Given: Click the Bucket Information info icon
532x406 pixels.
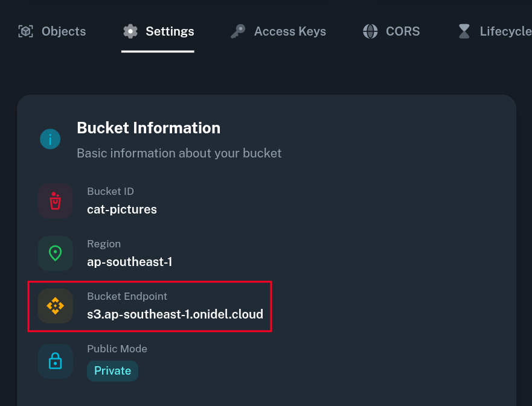Looking at the screenshot, I should click(x=50, y=139).
